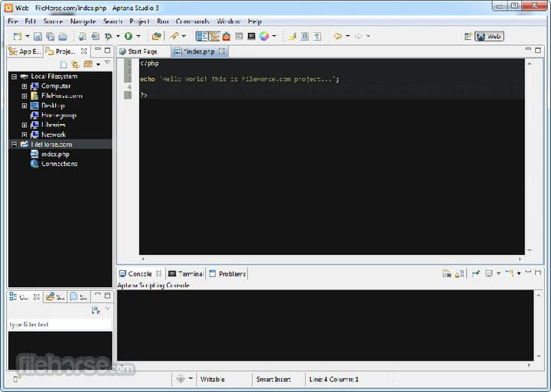Click the yellow back navigation arrow

click(337, 36)
